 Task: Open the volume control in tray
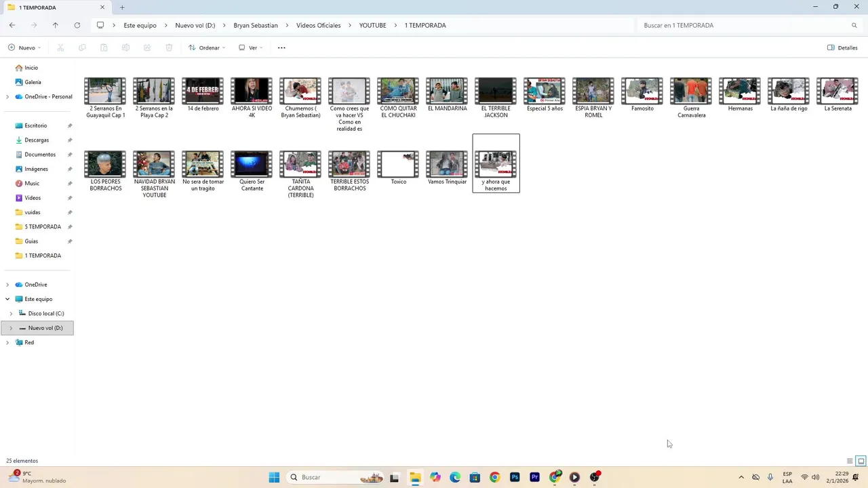(815, 477)
